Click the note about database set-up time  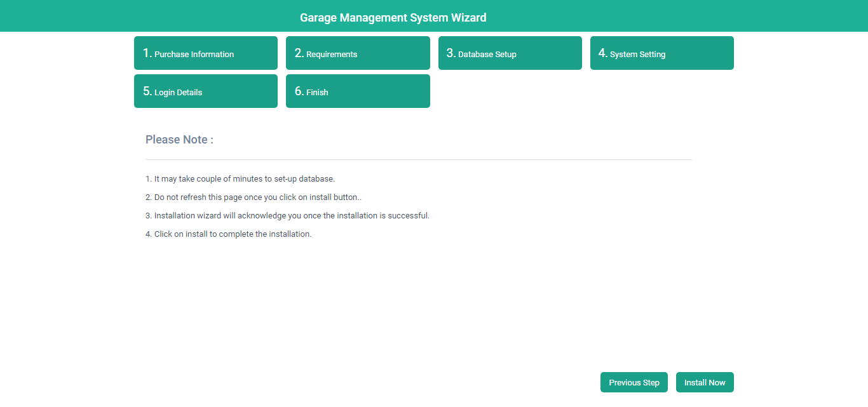click(240, 179)
